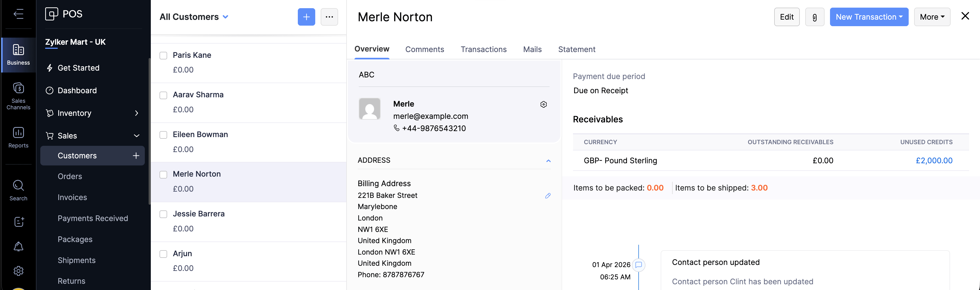The height and width of the screenshot is (290, 980).
Task: Click the quick-create note icon above the bell
Action: click(19, 221)
